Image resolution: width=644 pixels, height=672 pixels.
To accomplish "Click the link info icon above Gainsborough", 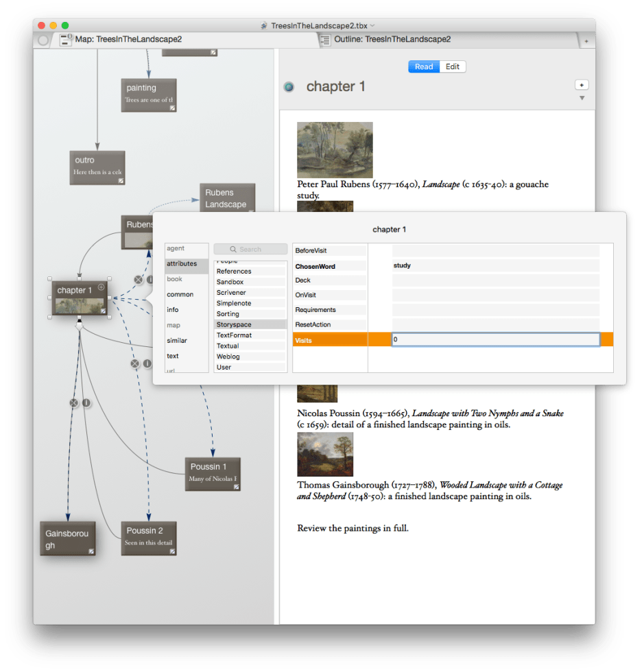I will coord(86,403).
